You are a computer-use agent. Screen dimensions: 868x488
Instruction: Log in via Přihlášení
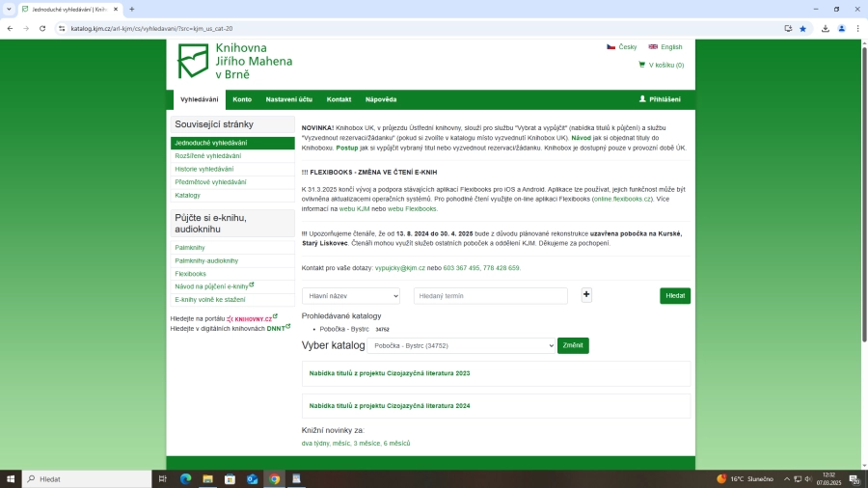click(660, 99)
